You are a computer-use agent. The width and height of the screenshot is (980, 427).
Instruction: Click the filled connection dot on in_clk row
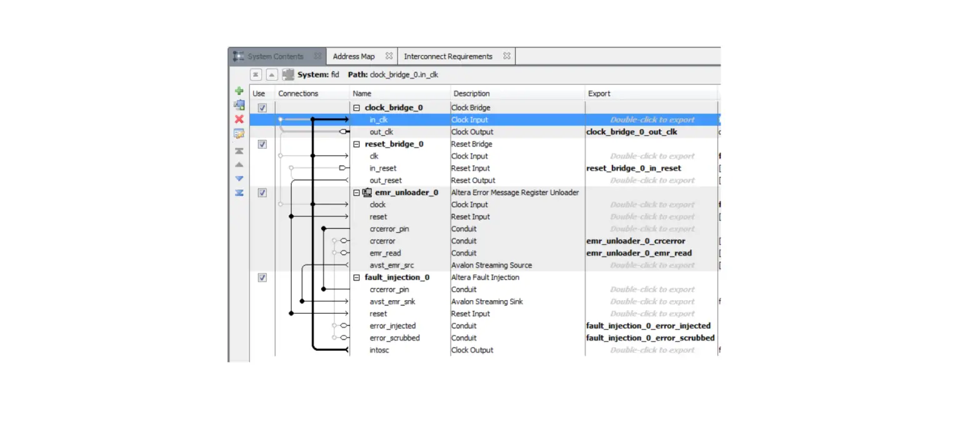[312, 119]
